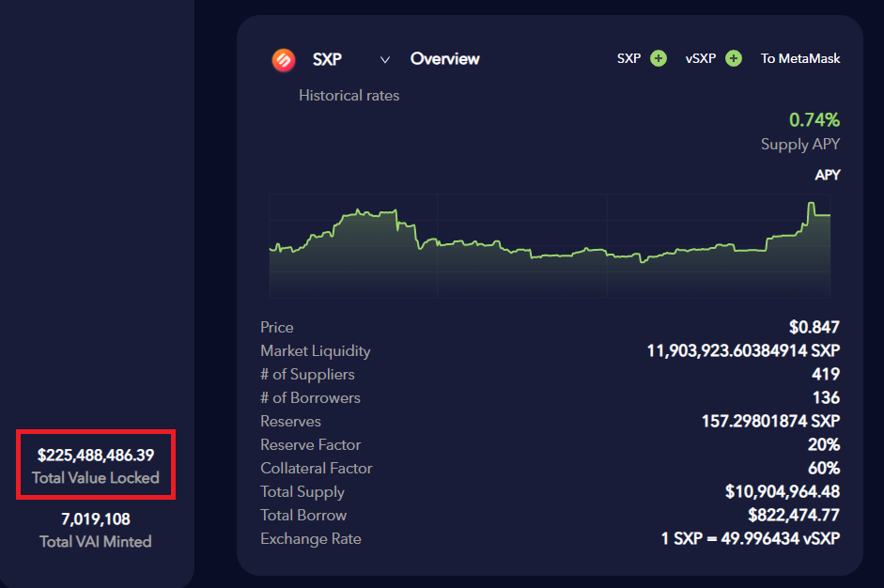Click the Collateral Factor label
884x588 pixels.
[x=317, y=468]
